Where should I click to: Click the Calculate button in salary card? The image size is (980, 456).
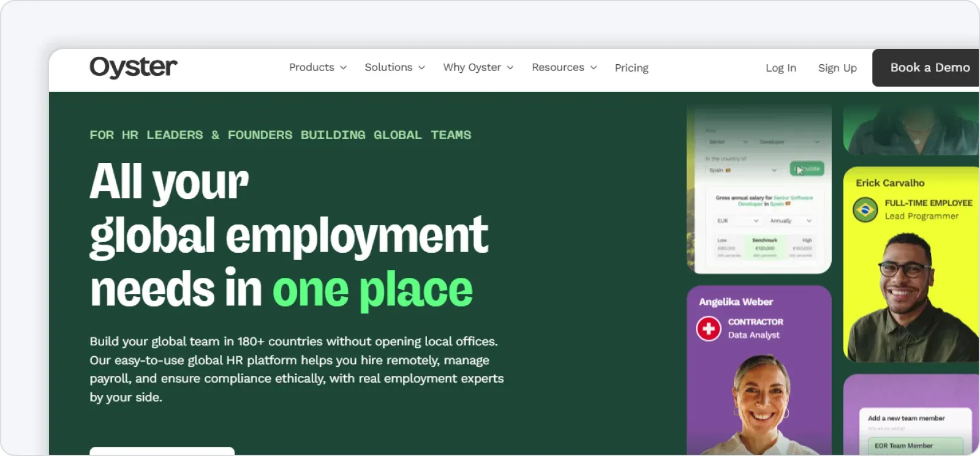click(807, 169)
